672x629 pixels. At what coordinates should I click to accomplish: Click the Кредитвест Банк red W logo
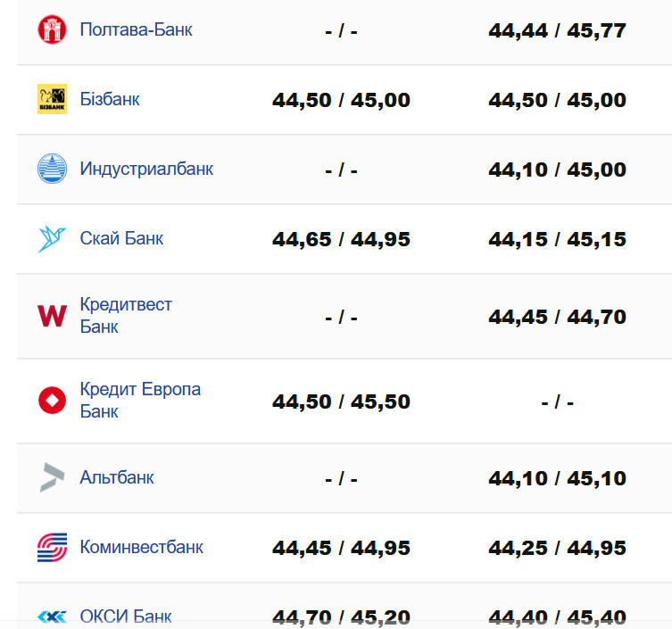coord(52,316)
